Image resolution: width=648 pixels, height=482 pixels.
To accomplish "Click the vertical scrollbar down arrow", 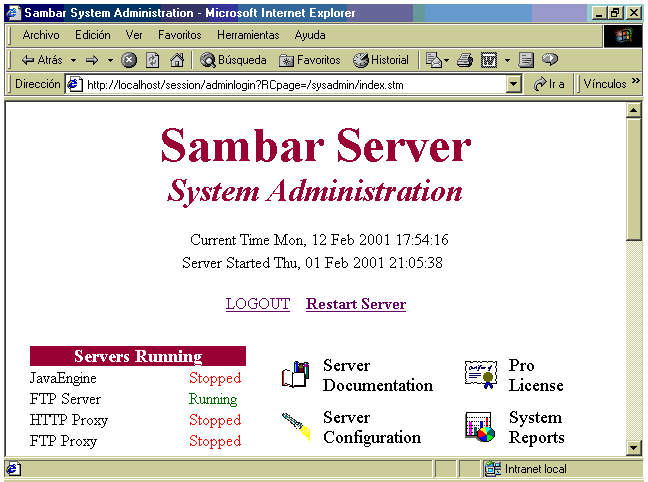I will tap(634, 447).
